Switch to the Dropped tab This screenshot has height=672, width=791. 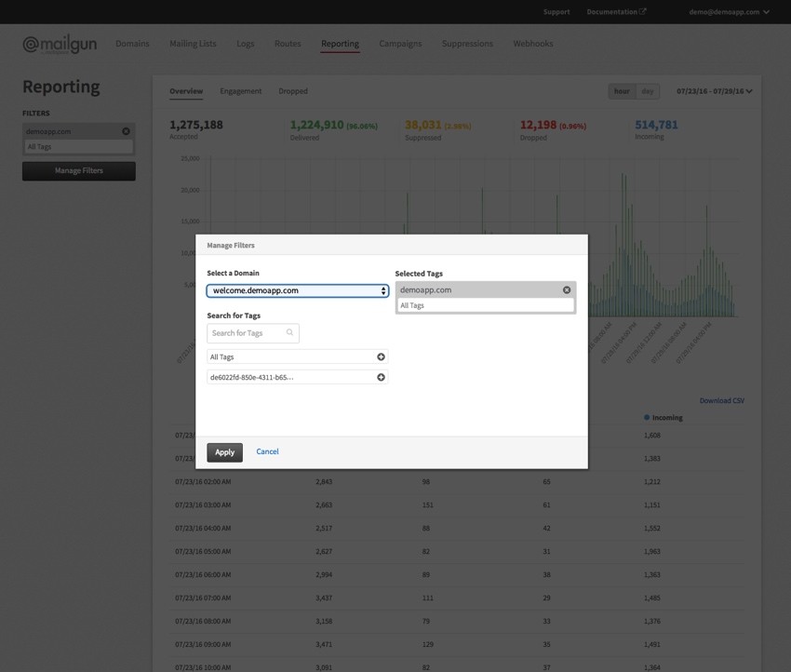(292, 91)
